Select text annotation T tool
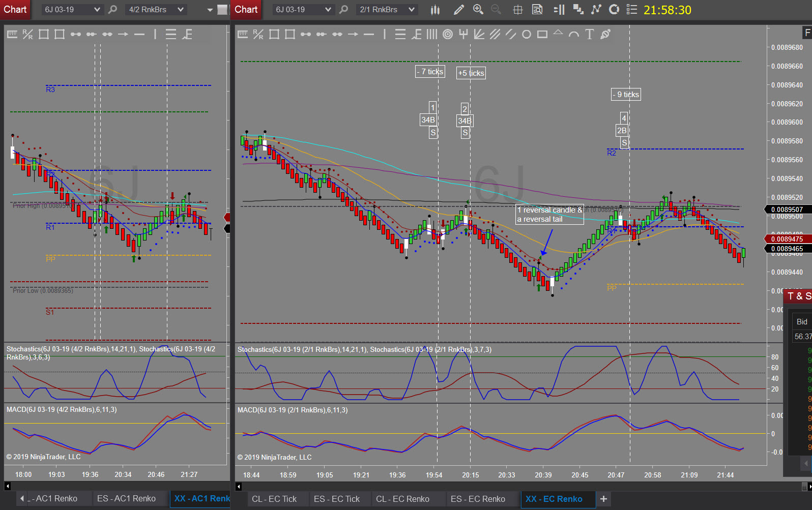The image size is (812, 510). [x=590, y=34]
